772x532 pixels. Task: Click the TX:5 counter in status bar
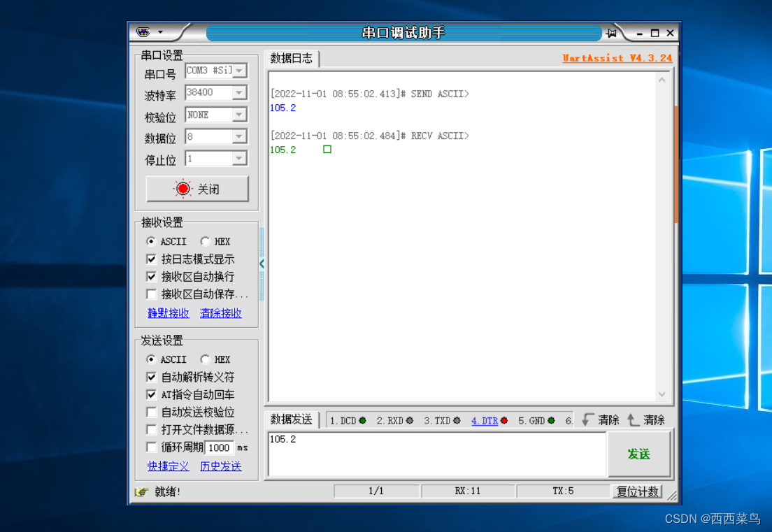563,491
